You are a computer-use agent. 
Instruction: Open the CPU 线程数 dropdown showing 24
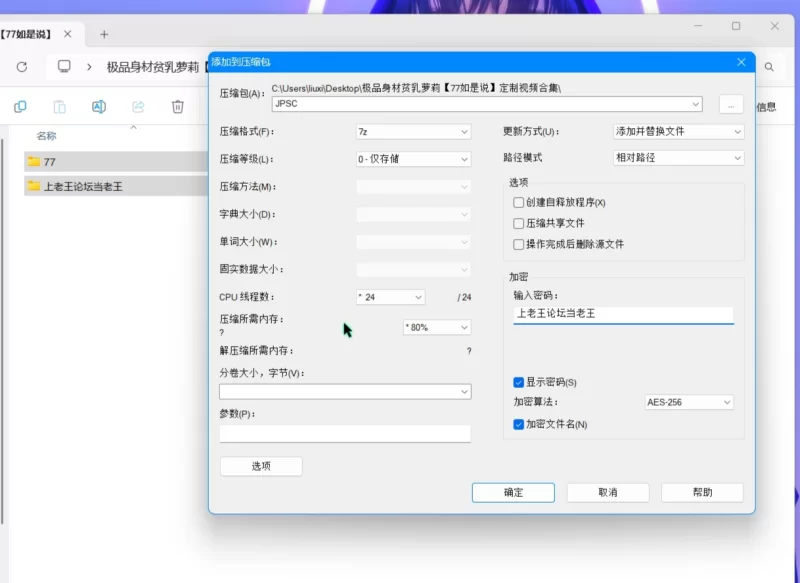coord(391,297)
